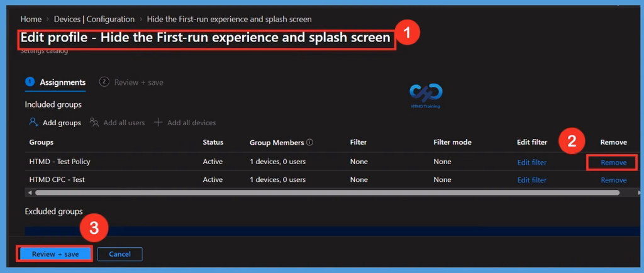This screenshot has height=273, width=644.
Task: Remove the HTMD CPC - Test group
Action: click(x=614, y=181)
